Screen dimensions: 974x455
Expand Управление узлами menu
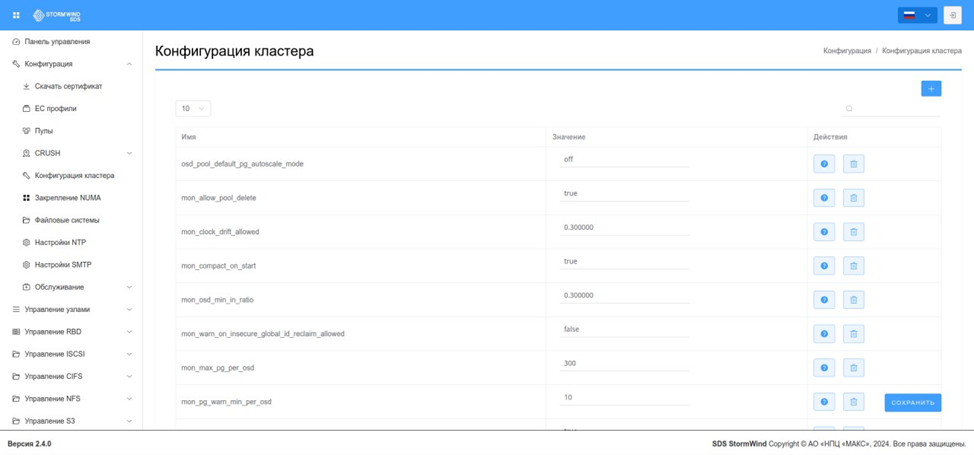[129, 309]
